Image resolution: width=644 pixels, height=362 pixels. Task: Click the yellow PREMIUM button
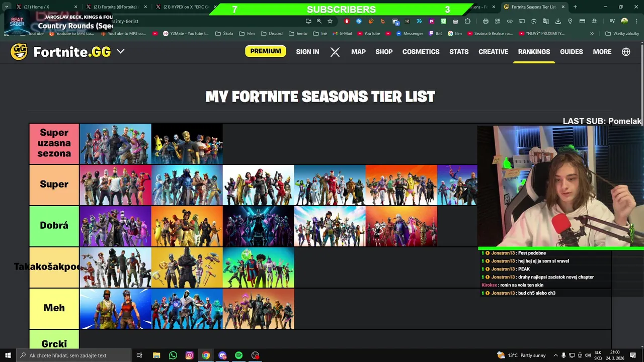tap(266, 51)
